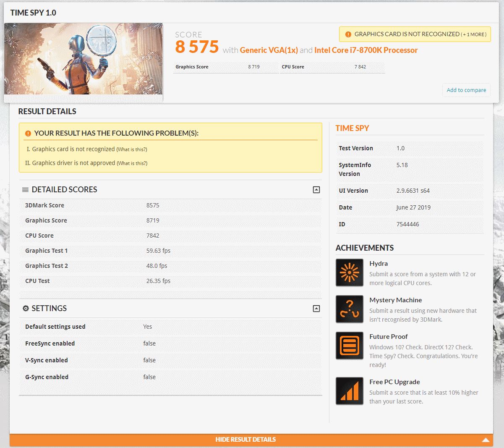The height and width of the screenshot is (448, 504).
Task: Click the G-Sync enabled row
Action: pyautogui.click(x=170, y=377)
